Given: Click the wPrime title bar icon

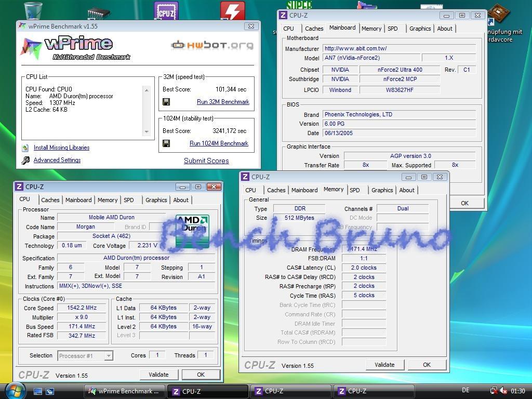Looking at the screenshot, I should (x=22, y=26).
